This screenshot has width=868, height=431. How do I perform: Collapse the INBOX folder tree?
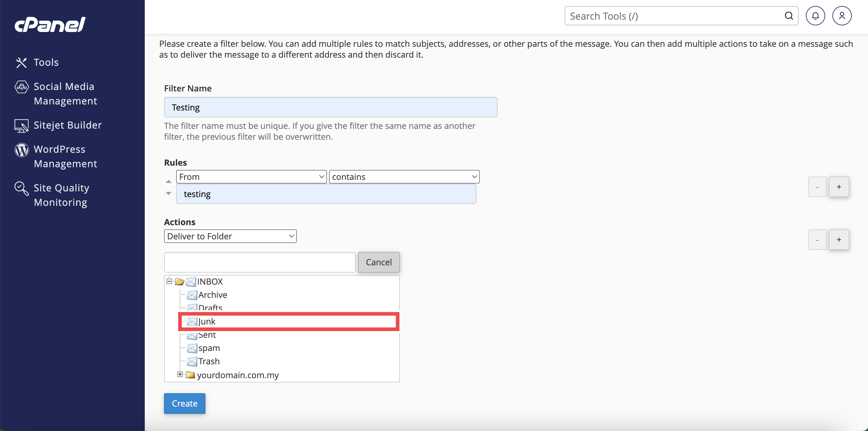pyautogui.click(x=169, y=281)
